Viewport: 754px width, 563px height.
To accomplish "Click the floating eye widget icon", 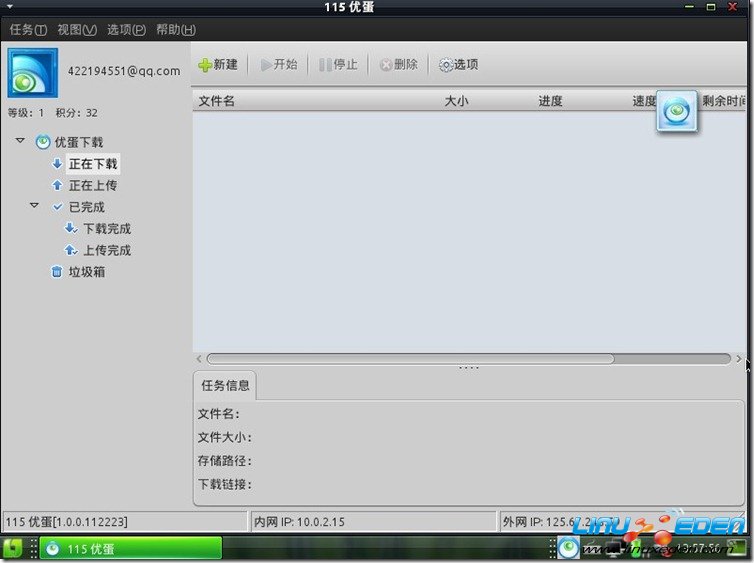I will coord(677,111).
